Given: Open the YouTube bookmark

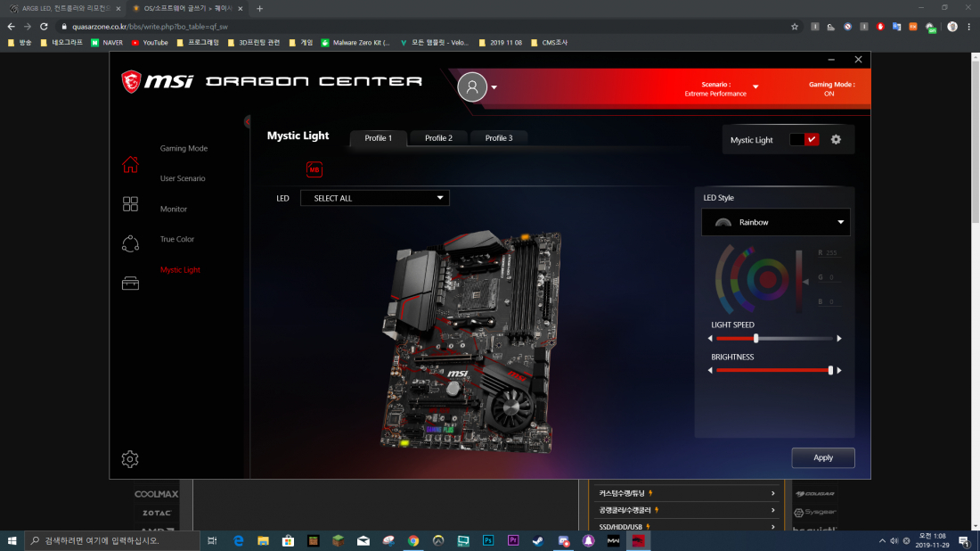Looking at the screenshot, I should 150,43.
